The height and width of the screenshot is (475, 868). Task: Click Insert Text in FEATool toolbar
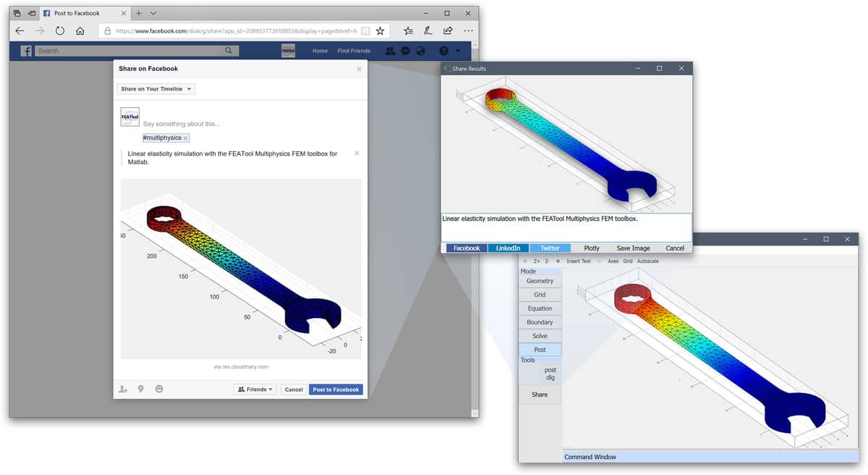pos(579,261)
